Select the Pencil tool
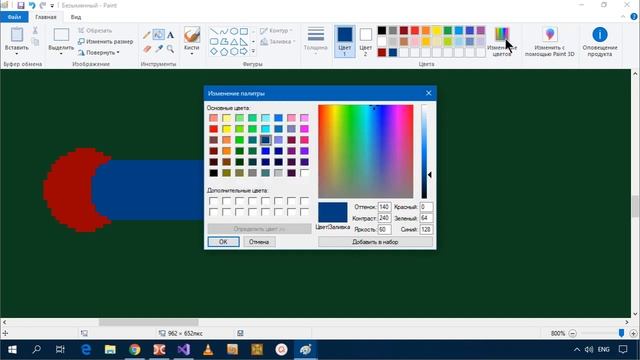Screen dimensions: 640x360 (147, 35)
